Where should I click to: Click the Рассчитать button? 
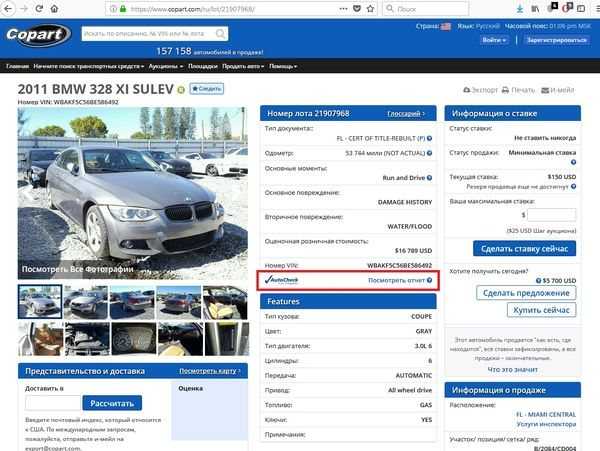[112, 403]
